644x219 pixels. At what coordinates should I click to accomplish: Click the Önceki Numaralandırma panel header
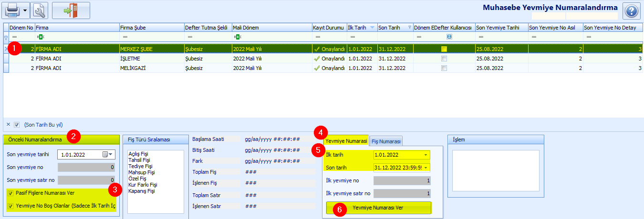(61, 139)
